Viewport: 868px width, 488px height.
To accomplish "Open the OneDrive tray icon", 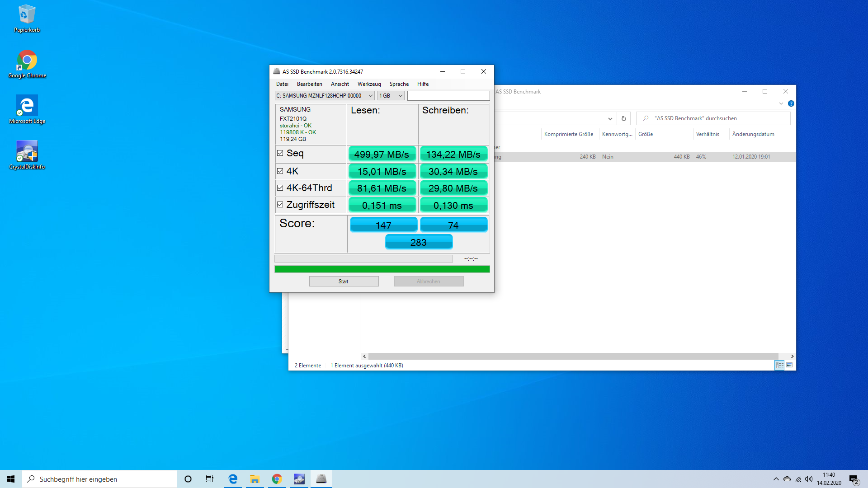I will point(787,479).
